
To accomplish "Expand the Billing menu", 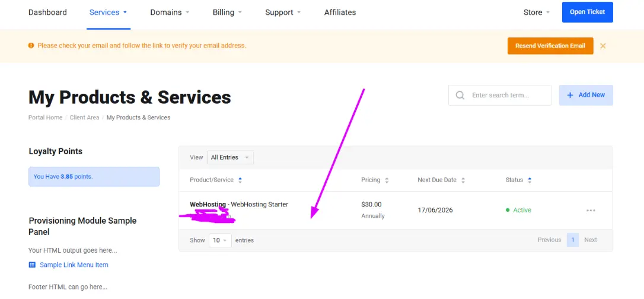I will 227,12.
